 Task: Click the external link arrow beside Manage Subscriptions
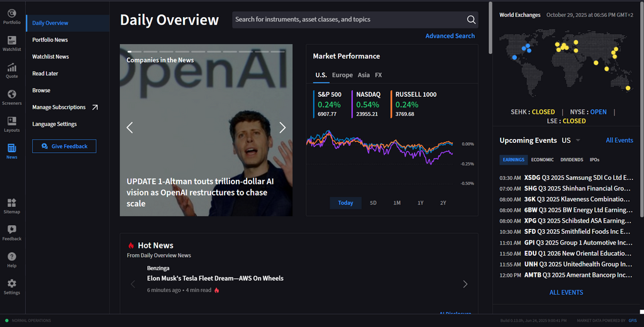tap(95, 108)
